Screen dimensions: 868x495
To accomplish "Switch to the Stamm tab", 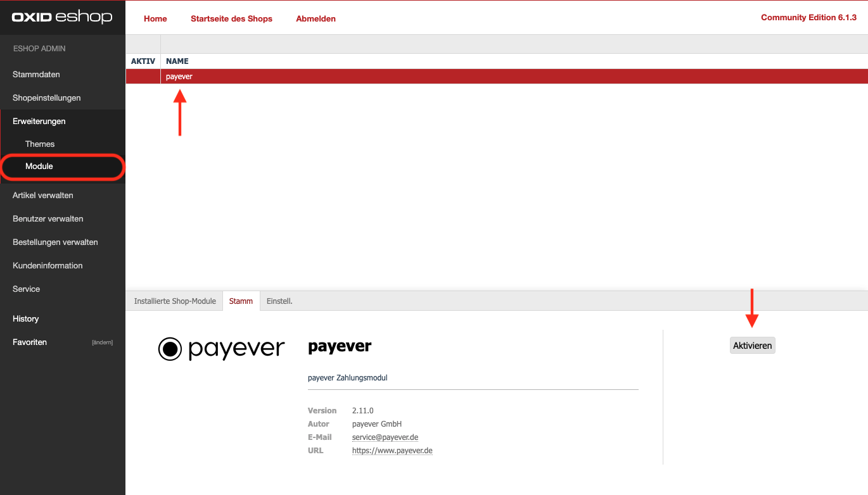I will (241, 301).
